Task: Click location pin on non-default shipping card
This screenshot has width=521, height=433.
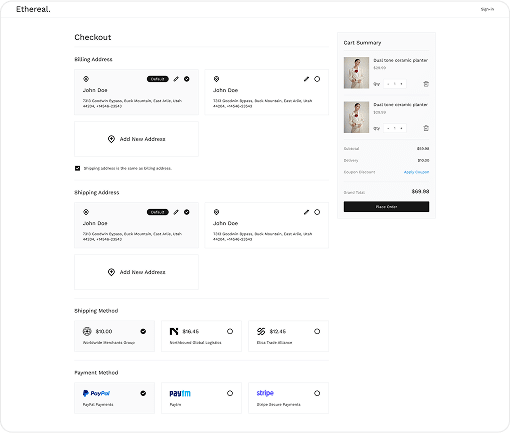Action: 216,212
